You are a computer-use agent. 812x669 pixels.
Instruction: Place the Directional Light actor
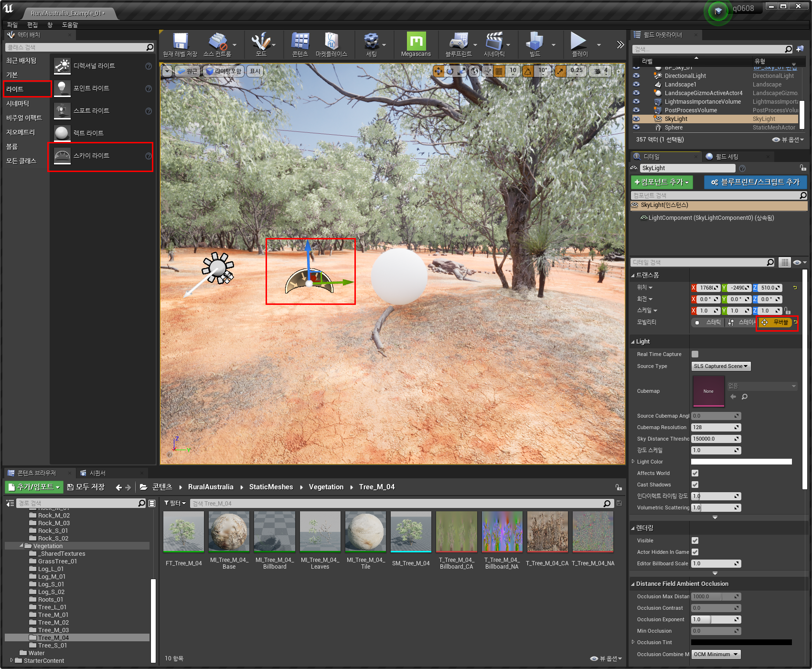(102, 66)
